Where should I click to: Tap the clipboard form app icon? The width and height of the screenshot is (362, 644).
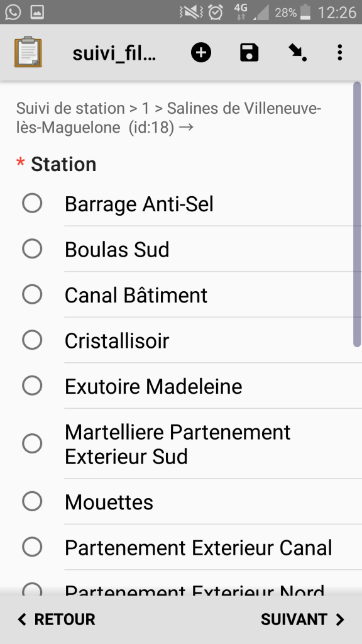point(28,52)
